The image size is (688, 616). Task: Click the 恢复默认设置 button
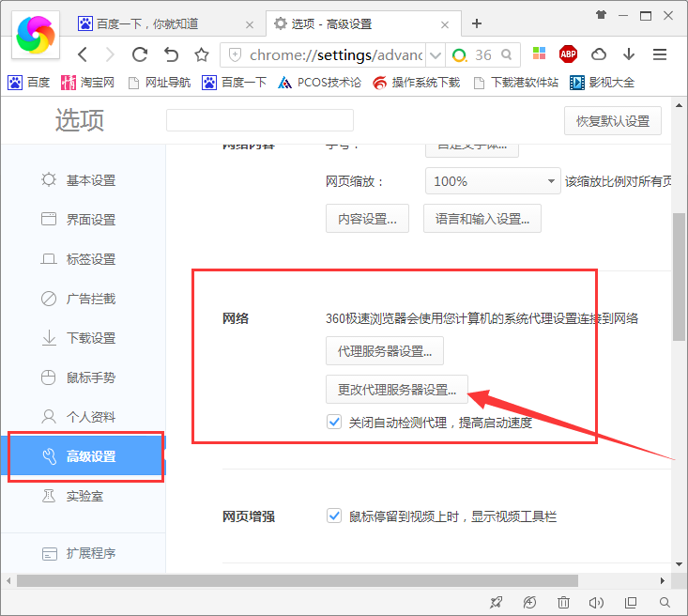[x=613, y=121]
